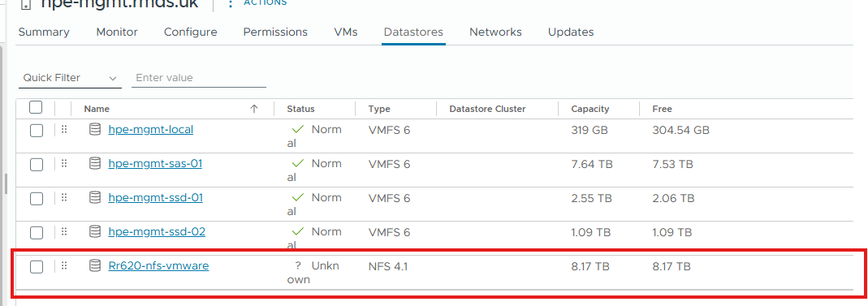Check the hpe-mgmt-ssd-02 row checkbox

tap(36, 232)
